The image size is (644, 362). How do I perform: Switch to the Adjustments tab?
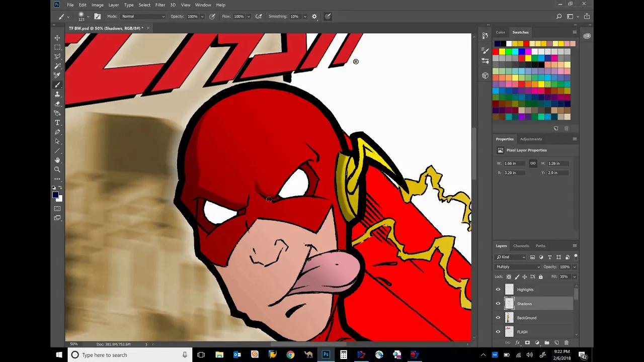pos(531,139)
